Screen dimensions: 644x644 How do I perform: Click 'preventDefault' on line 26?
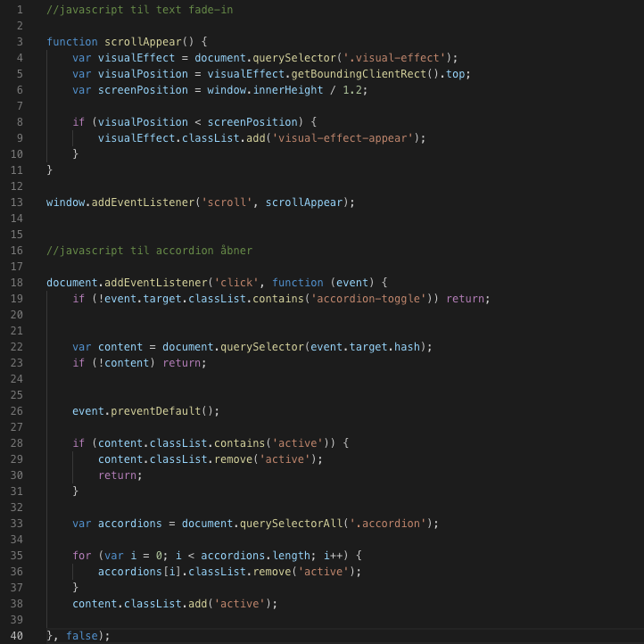pos(156,411)
